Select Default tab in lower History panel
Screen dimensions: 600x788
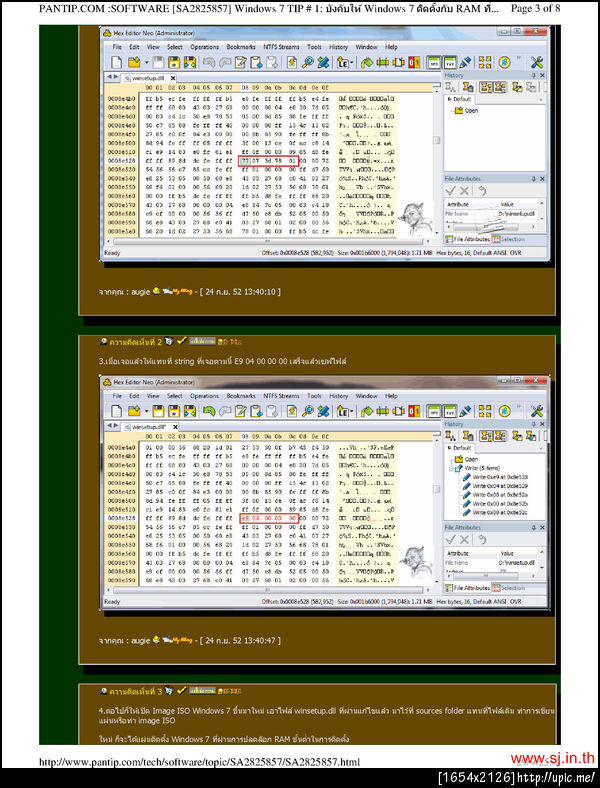click(x=460, y=448)
